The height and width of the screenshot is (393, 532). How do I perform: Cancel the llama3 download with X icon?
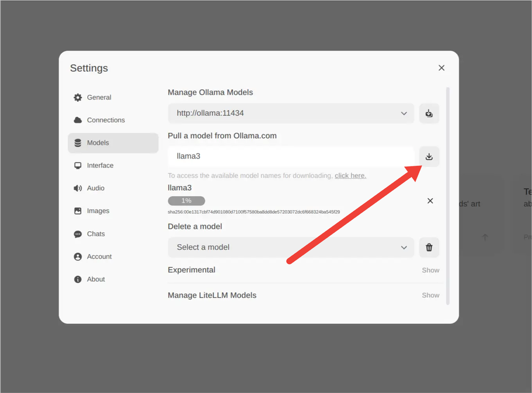[x=430, y=200]
